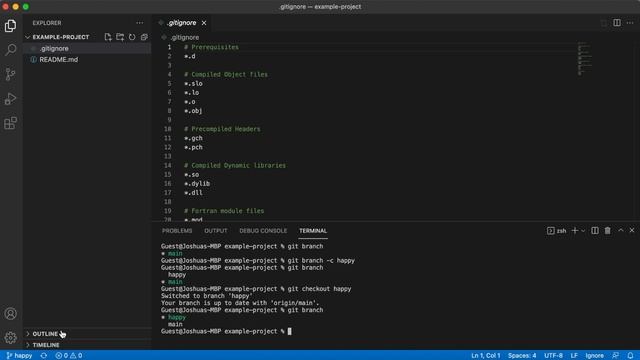Image resolution: width=640 pixels, height=360 pixels.
Task: Synchronize changes in status bar
Action: point(44,356)
